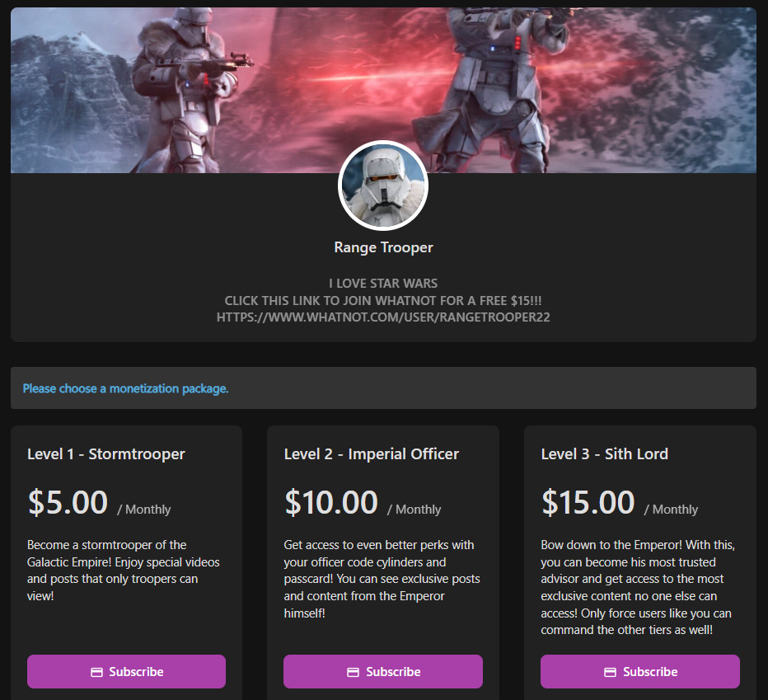Image resolution: width=768 pixels, height=700 pixels.
Task: Click the $10.00 monthly price
Action: pyautogui.click(x=363, y=502)
